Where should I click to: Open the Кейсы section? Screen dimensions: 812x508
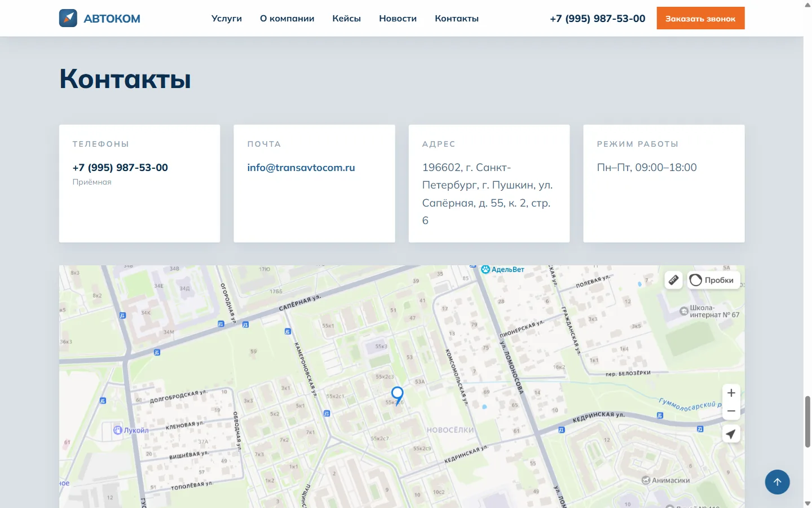(x=346, y=19)
